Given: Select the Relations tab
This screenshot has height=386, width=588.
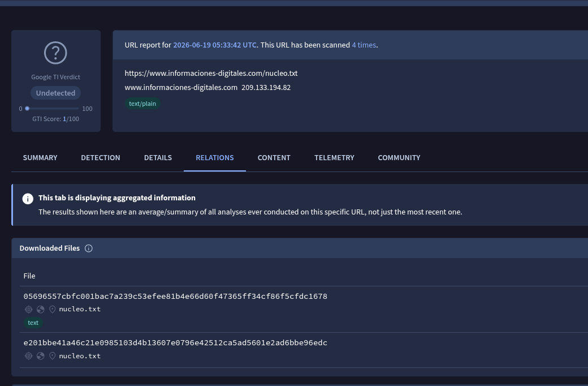Looking at the screenshot, I should click(214, 158).
